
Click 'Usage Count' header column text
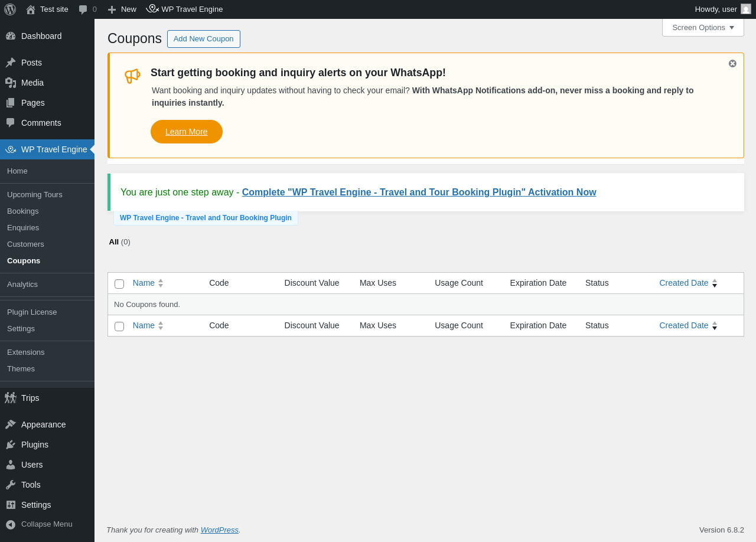click(459, 283)
